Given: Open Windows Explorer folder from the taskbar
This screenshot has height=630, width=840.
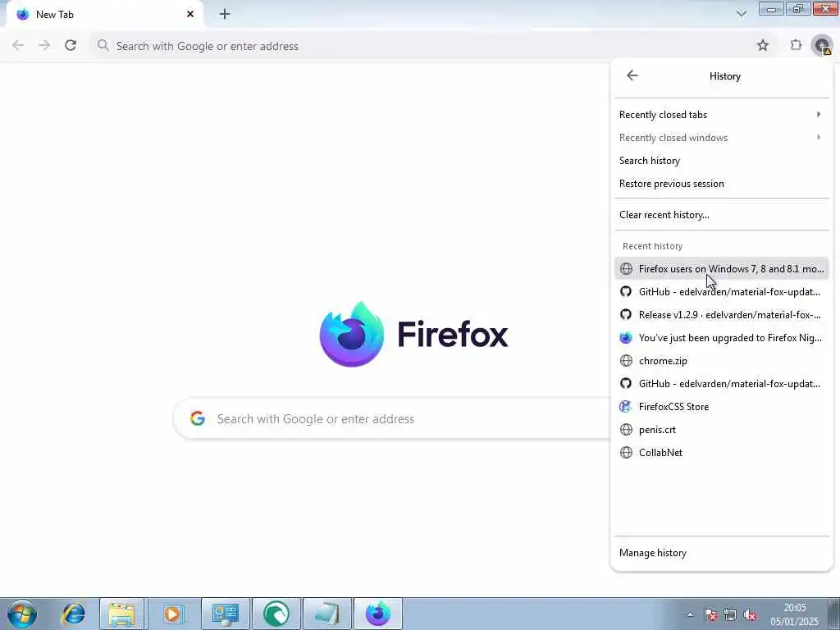Looking at the screenshot, I should coord(121,614).
